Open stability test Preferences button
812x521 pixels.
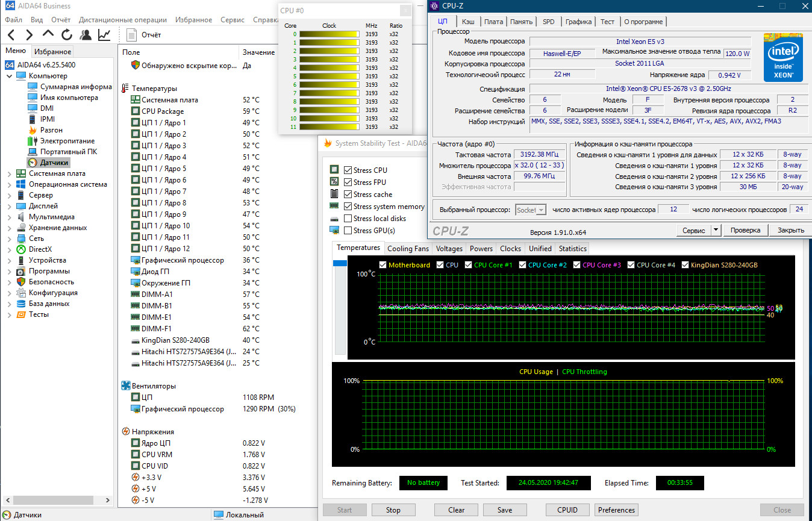[616, 510]
